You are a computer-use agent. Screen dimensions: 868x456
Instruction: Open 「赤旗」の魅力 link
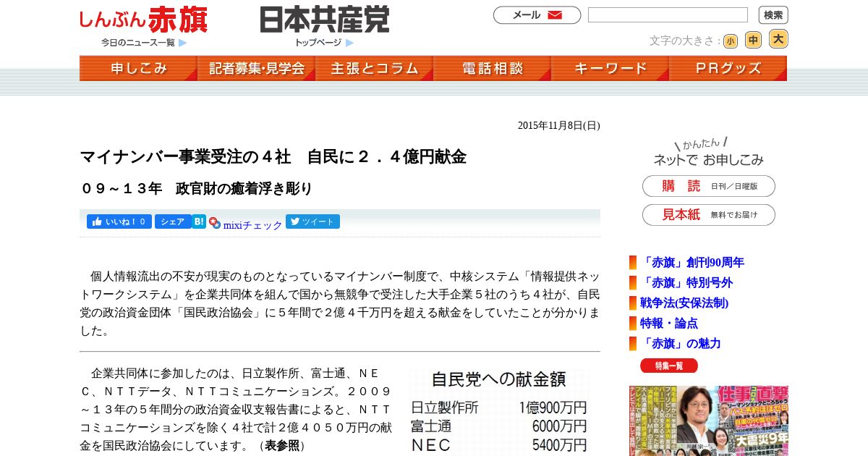(681, 344)
